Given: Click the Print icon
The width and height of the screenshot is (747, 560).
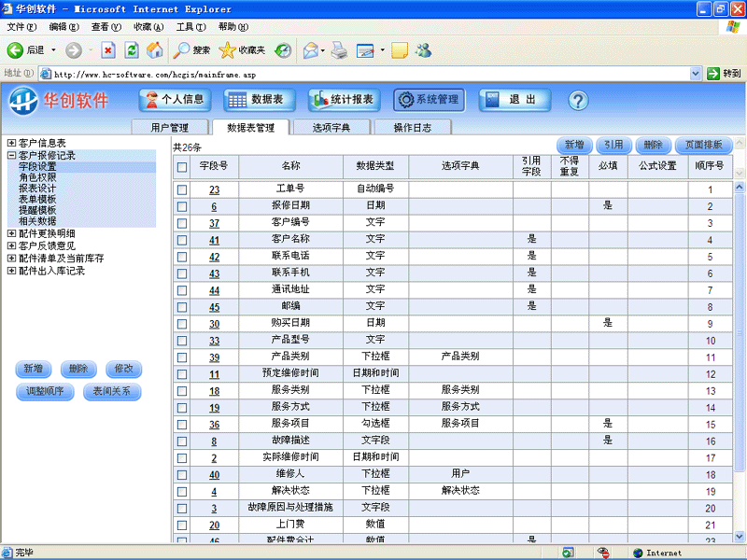Looking at the screenshot, I should click(x=339, y=50).
